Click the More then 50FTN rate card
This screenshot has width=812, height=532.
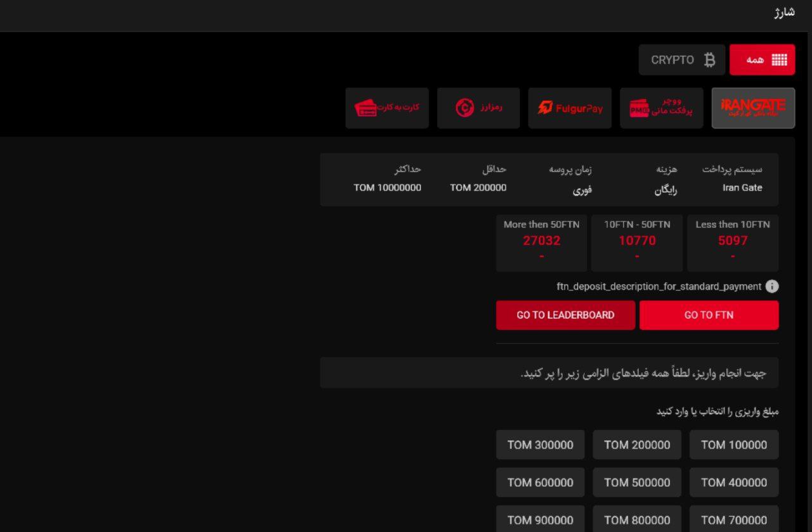click(x=541, y=243)
